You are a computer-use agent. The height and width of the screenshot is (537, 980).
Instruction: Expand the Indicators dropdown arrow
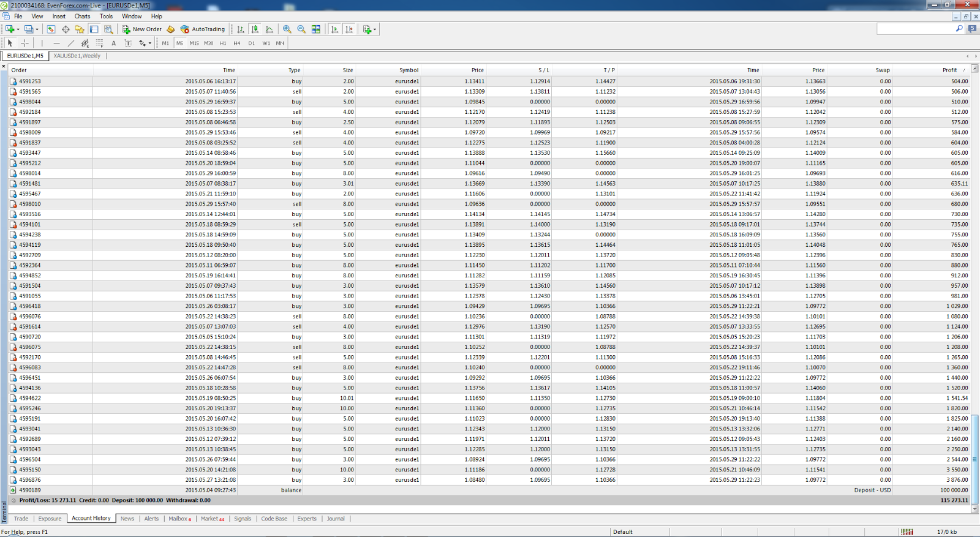click(374, 29)
